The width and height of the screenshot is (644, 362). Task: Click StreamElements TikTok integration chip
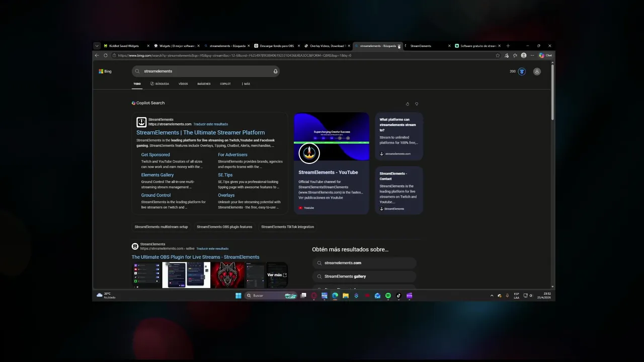(x=287, y=227)
